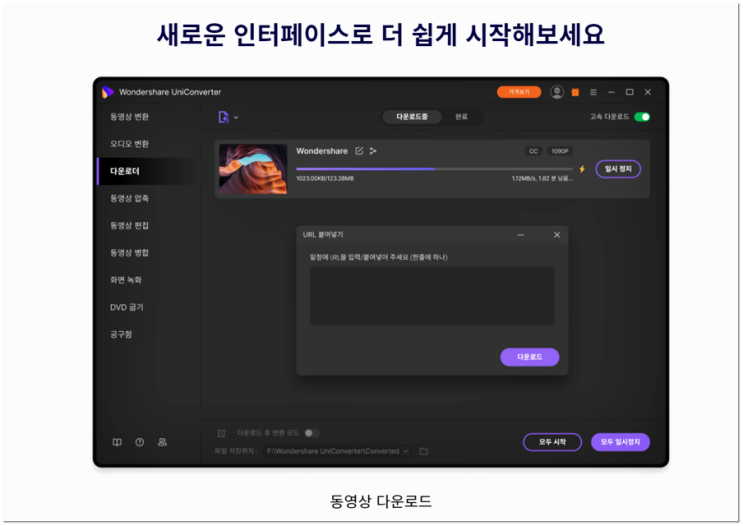This screenshot has height=526, width=743.
Task: Click the share icon next to Wondershare
Action: pyautogui.click(x=373, y=151)
